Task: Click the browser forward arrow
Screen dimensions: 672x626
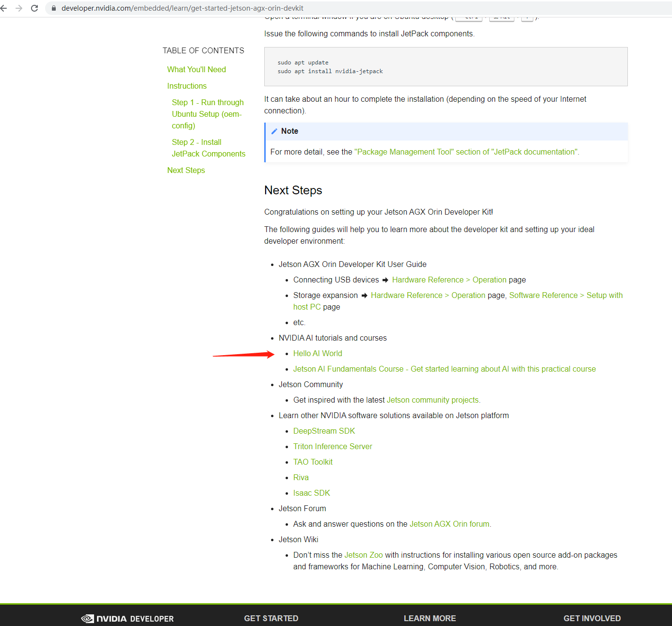Action: coord(19,8)
